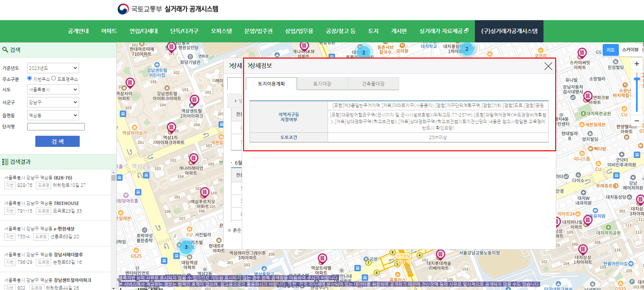The image size is (644, 290).
Task: Open the 아파트 menu in top navigation
Action: tap(109, 31)
